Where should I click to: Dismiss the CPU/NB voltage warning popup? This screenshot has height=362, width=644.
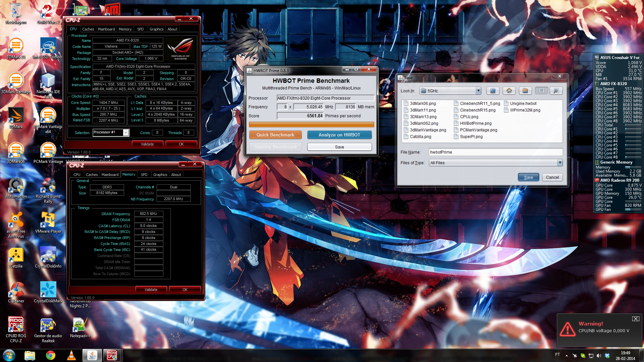(x=636, y=319)
